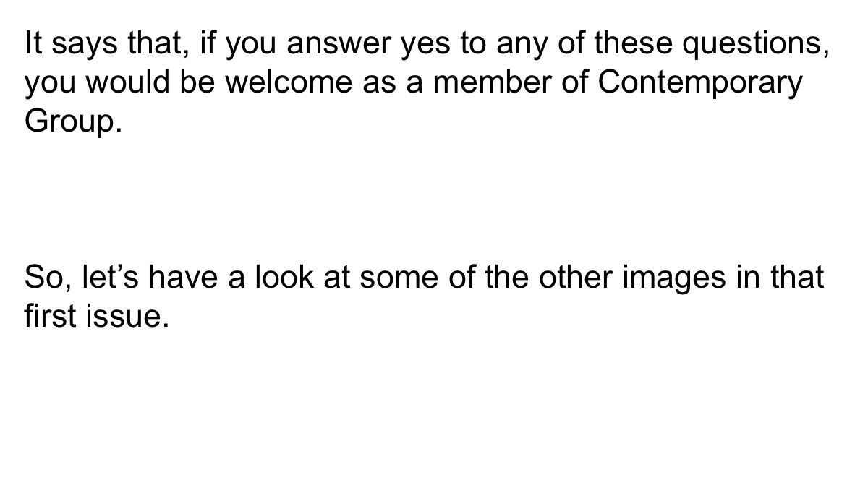This screenshot has width=868, height=488.
Task: Click the word "So," starting the second paragraph
Action: [x=46, y=277]
